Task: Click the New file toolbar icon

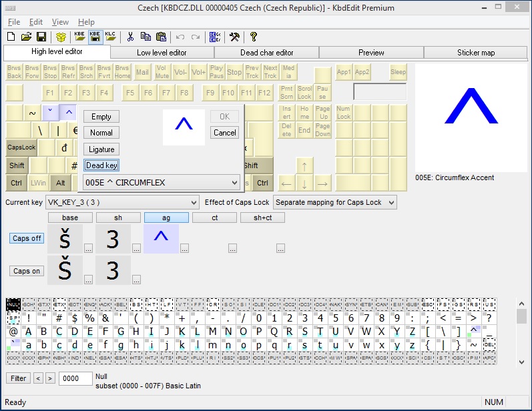Action: (x=12, y=37)
